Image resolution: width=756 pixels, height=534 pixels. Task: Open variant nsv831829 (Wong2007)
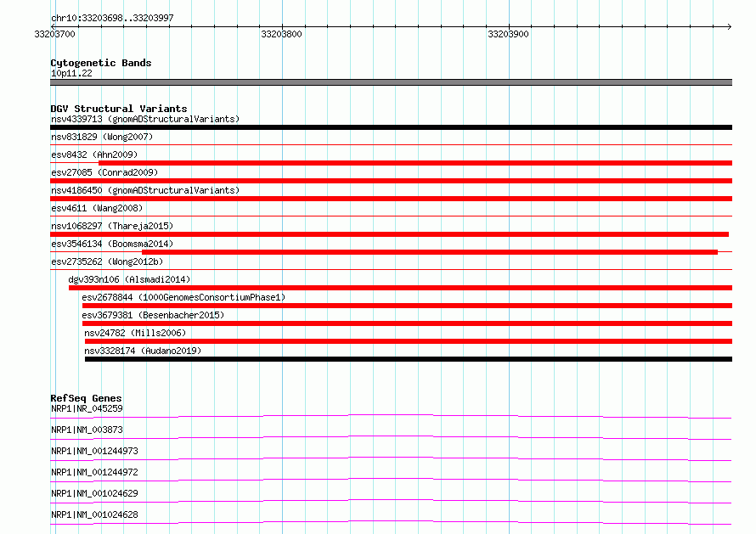point(102,137)
